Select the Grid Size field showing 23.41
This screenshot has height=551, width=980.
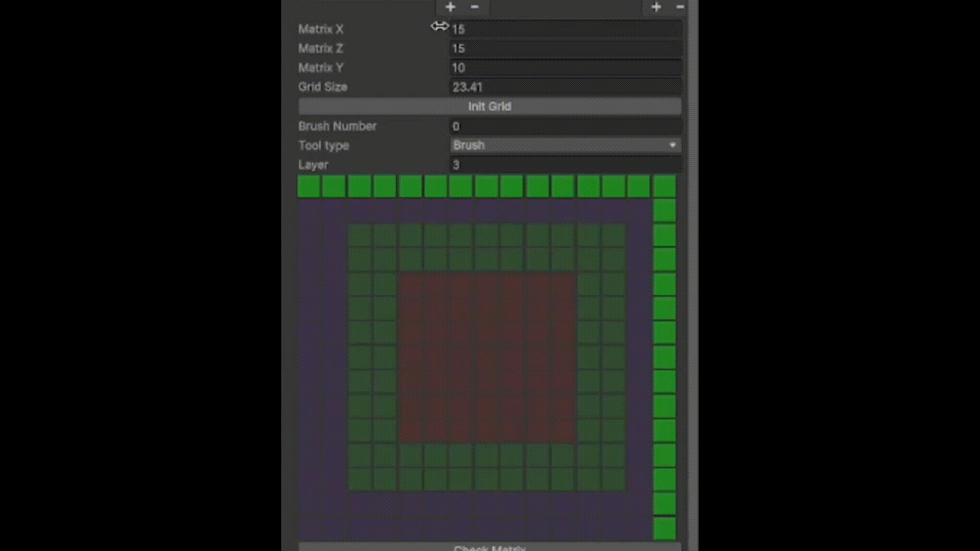click(566, 87)
